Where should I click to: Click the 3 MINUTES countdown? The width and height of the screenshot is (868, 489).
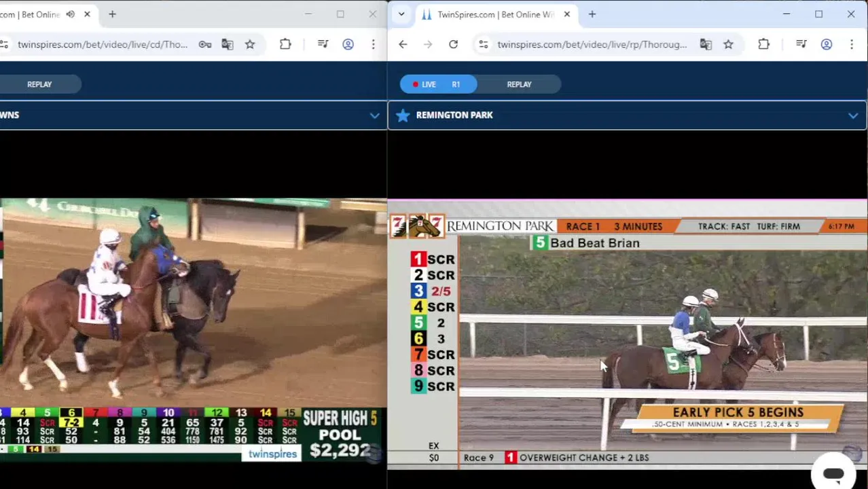click(638, 226)
